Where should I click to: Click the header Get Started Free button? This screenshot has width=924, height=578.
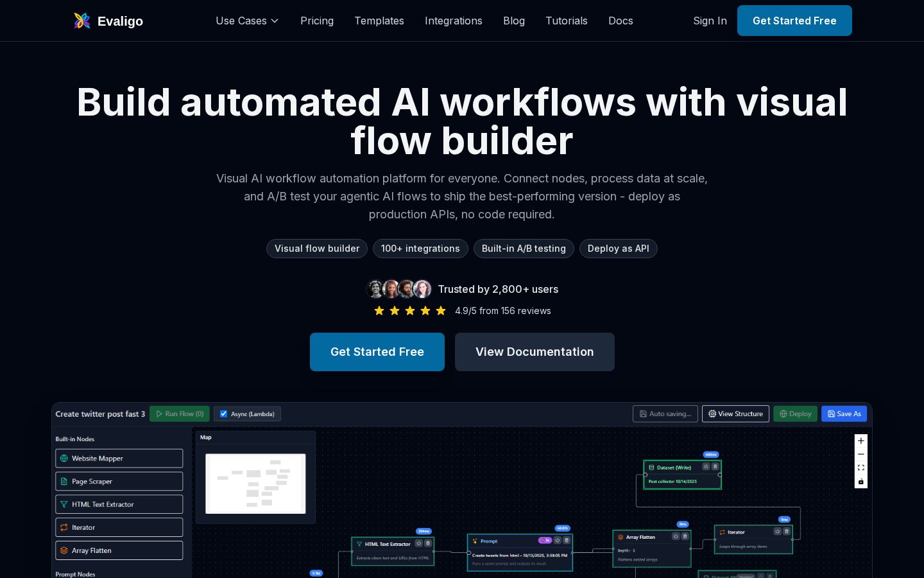(794, 21)
